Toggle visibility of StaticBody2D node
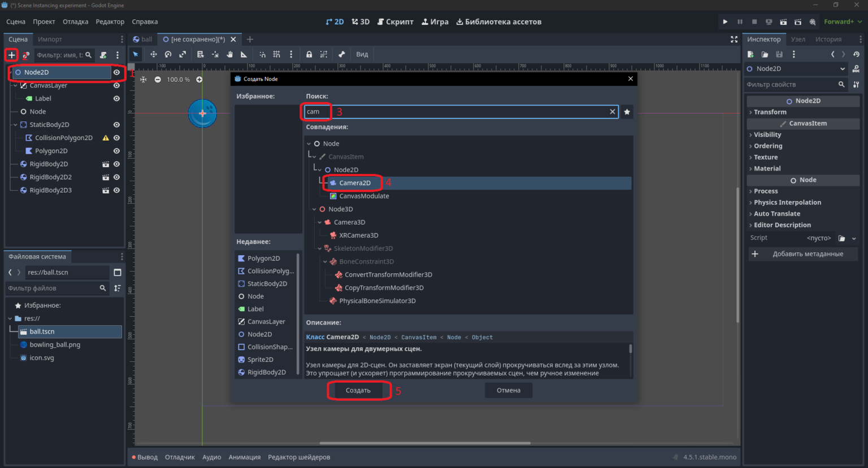This screenshot has height=468, width=868. pos(116,125)
